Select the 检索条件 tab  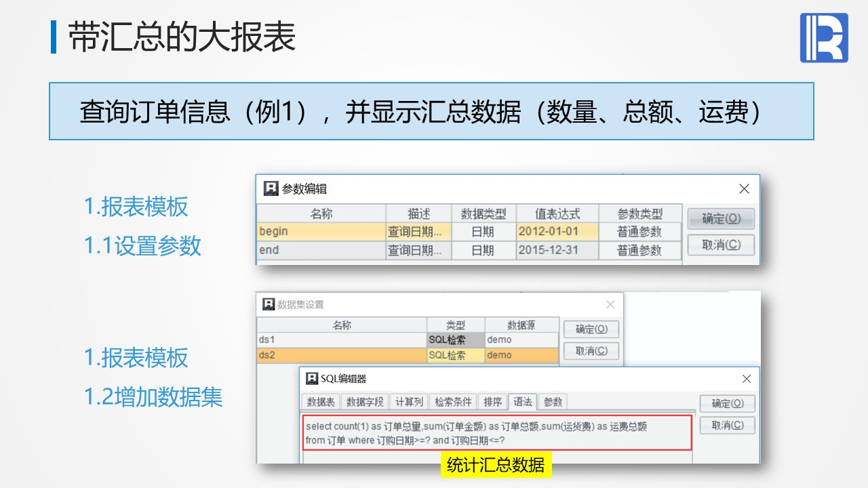(453, 402)
